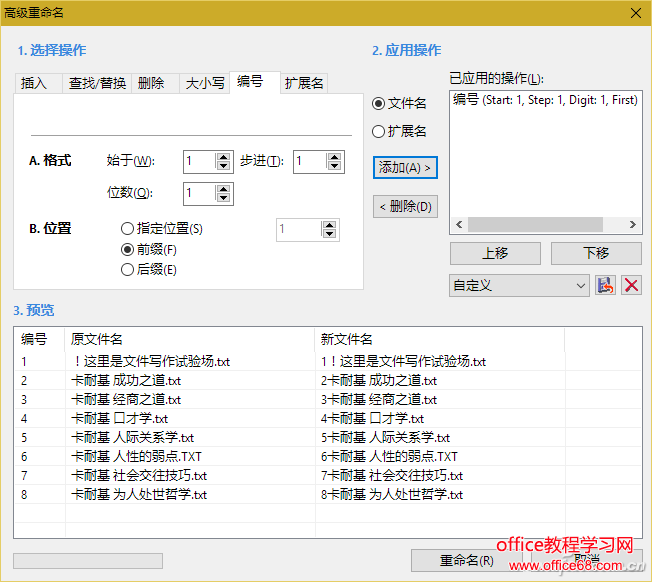
Task: Click new file name 2卡耐基 成功之道.txt
Action: [x=379, y=381]
